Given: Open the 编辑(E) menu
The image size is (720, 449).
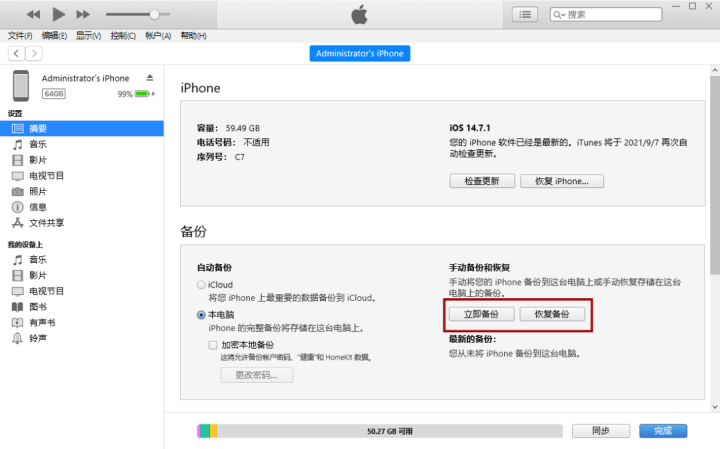Looking at the screenshot, I should click(54, 36).
